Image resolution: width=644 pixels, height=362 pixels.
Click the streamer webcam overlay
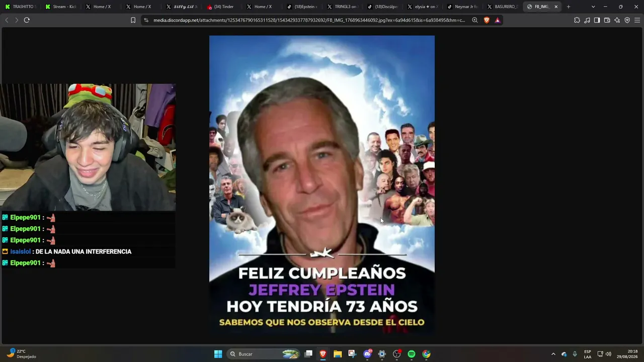pyautogui.click(x=88, y=147)
